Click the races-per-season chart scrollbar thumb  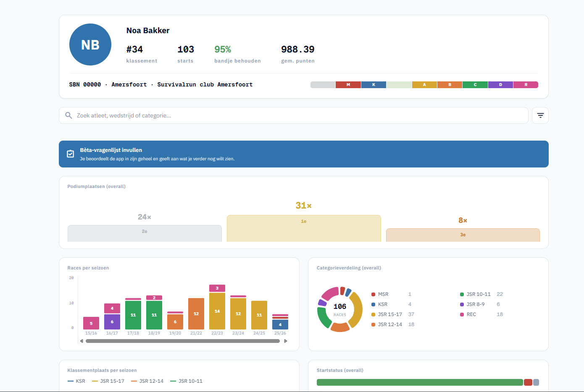tap(183, 341)
